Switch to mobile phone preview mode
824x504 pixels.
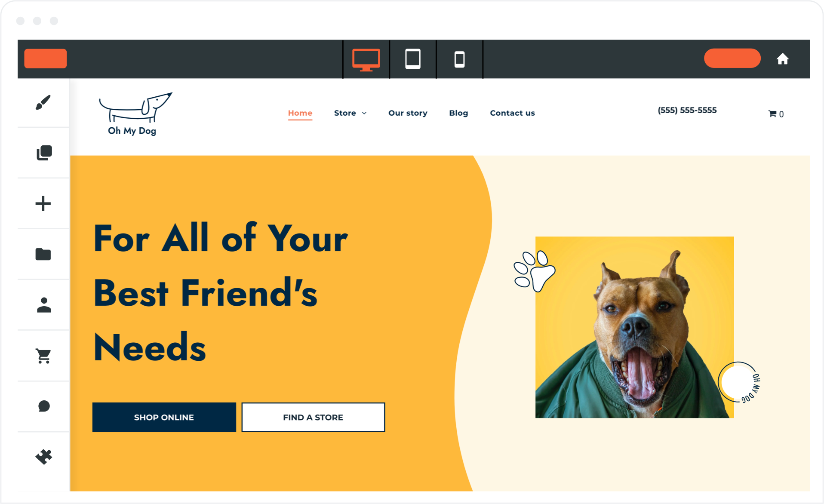[459, 59]
